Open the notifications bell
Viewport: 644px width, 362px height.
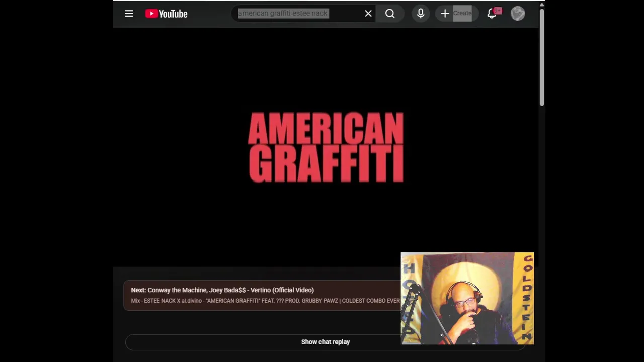492,14
